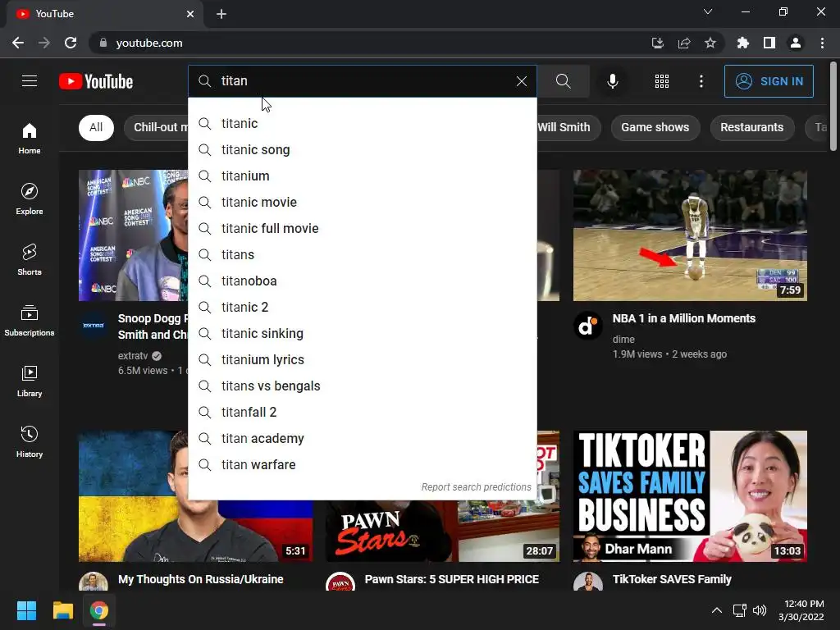Choose the 'titanic 2' suggestion
The height and width of the screenshot is (630, 840).
(362, 308)
